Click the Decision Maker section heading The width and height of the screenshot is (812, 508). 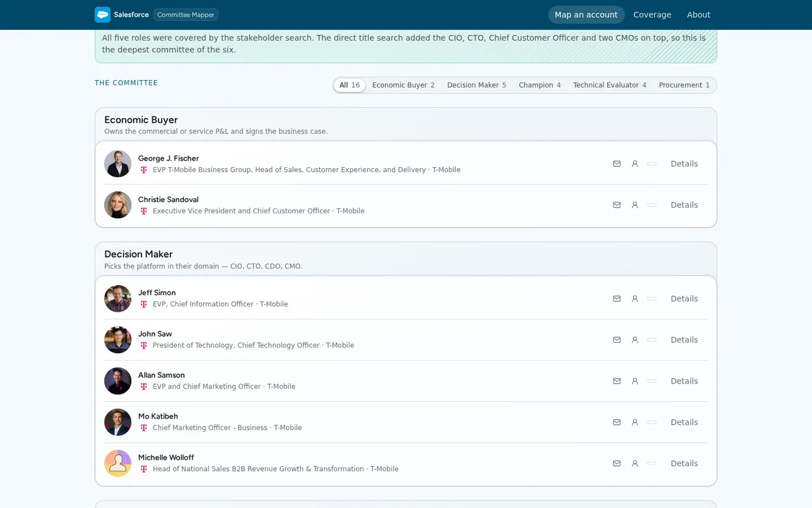coord(138,254)
